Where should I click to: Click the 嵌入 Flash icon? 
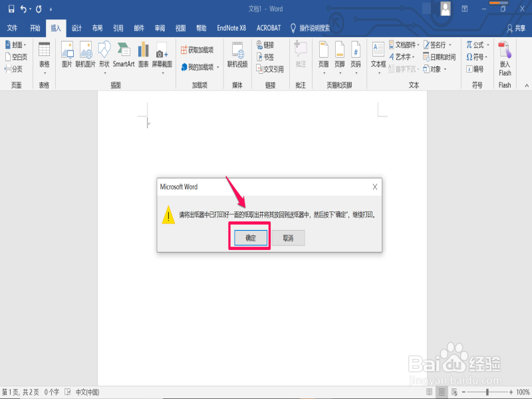click(505, 59)
